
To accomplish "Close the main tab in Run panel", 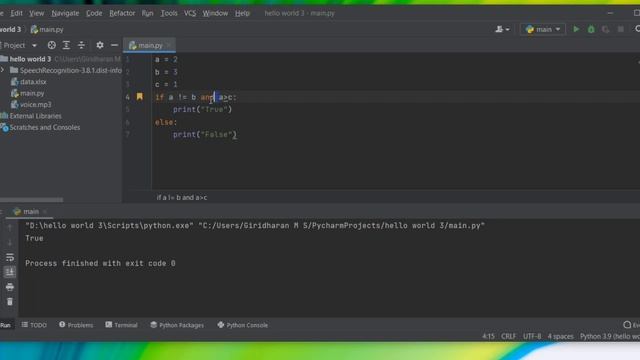I will point(45,211).
